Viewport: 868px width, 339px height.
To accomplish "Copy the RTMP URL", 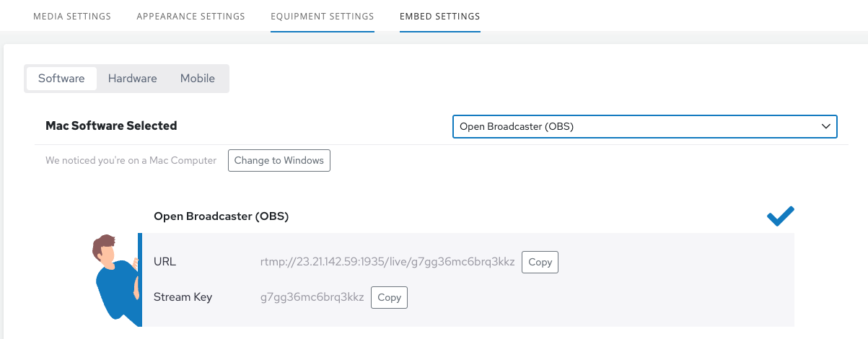I will click(x=540, y=262).
